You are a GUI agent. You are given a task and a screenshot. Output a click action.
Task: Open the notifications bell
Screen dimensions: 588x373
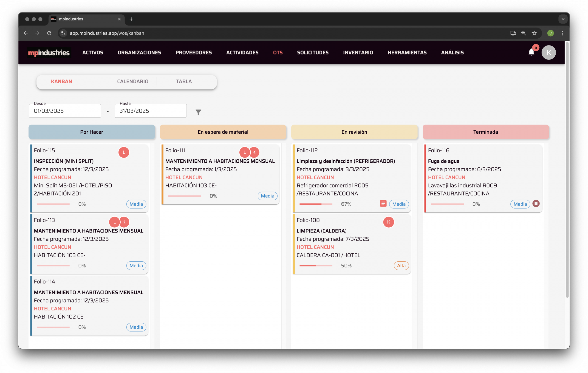click(531, 52)
